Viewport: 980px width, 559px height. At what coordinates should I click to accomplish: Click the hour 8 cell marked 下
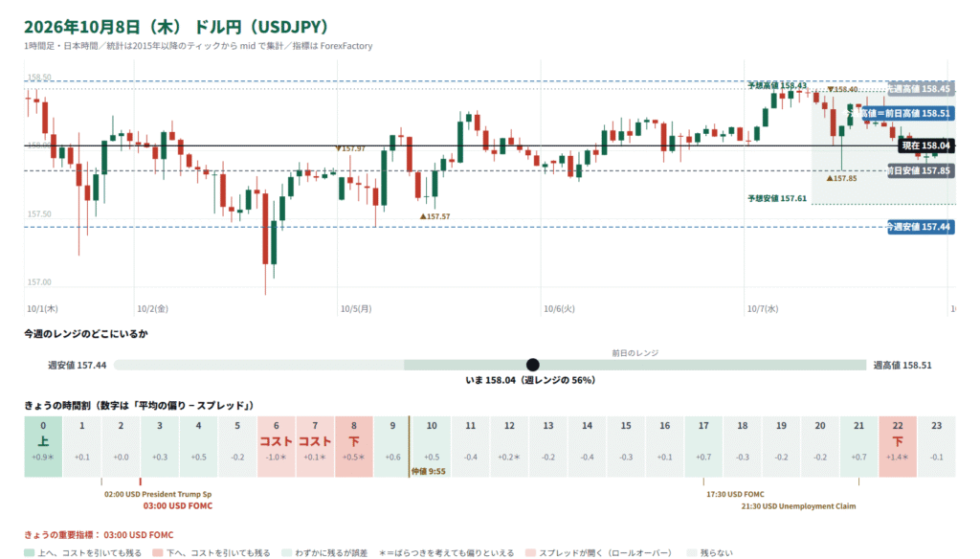354,446
